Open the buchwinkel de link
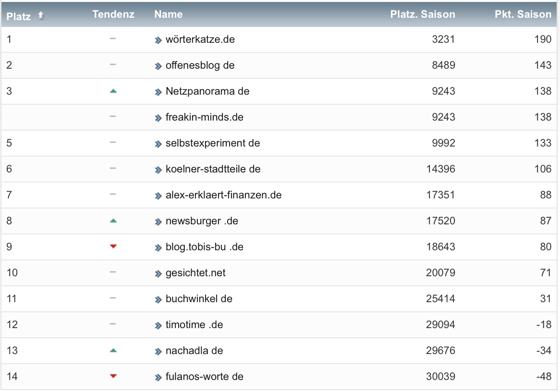Viewport: 560px width, 392px height. click(x=199, y=299)
